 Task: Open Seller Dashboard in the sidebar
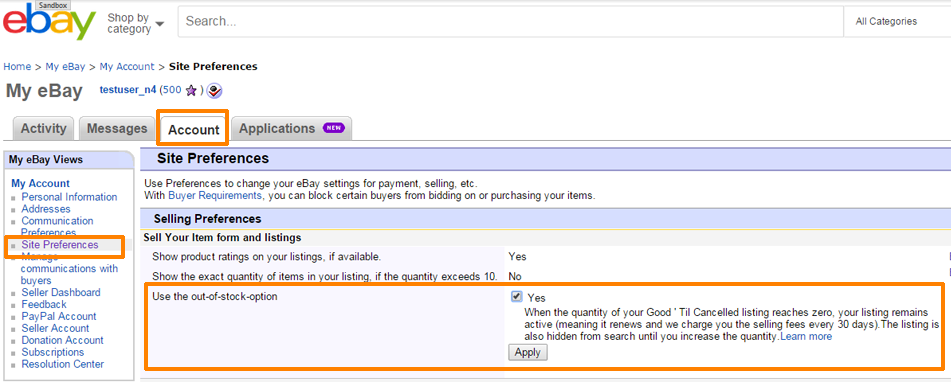click(x=61, y=292)
